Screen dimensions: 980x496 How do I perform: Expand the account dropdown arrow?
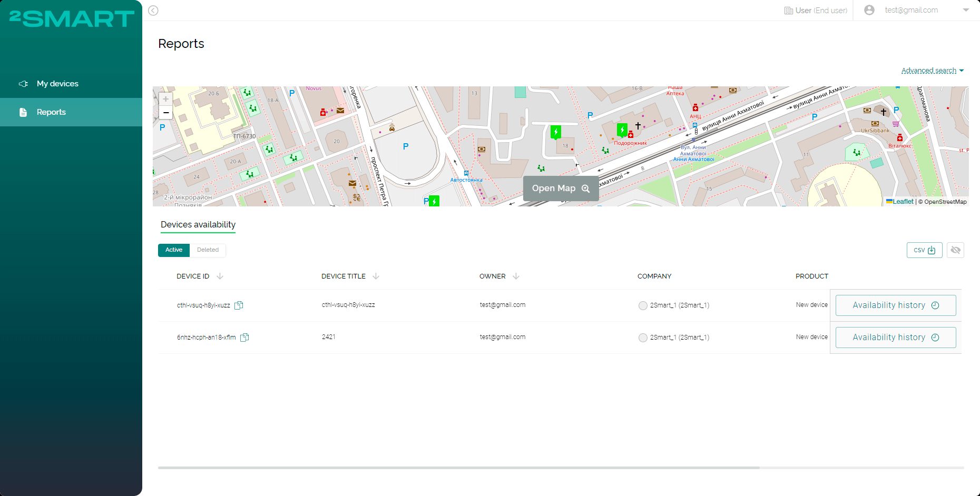(x=966, y=10)
